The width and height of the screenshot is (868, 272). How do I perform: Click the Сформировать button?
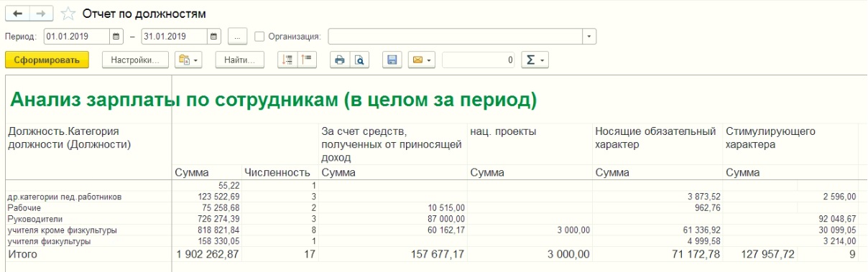click(47, 60)
